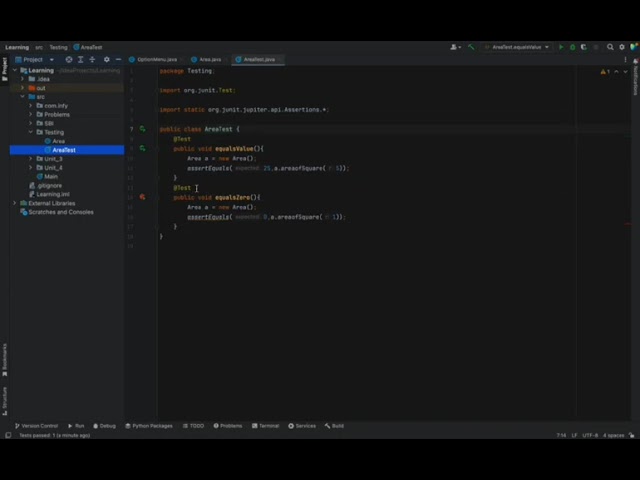Open the AreaTest.equalsValue run configuration dropdown
The height and width of the screenshot is (480, 640).
click(x=516, y=47)
